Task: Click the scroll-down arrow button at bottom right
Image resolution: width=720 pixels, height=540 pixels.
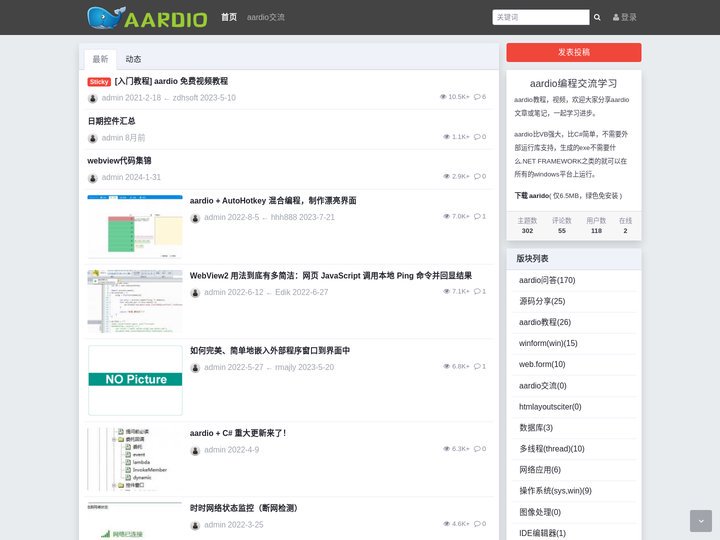Action: coord(701,521)
